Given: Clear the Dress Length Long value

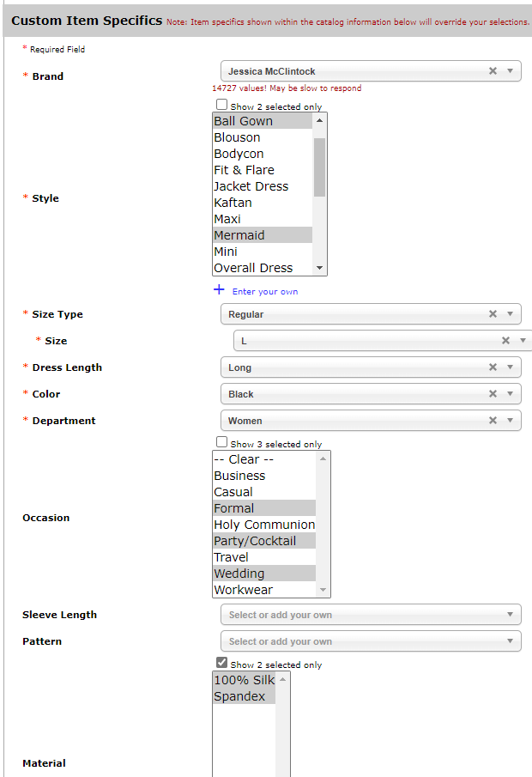Looking at the screenshot, I should tap(493, 367).
